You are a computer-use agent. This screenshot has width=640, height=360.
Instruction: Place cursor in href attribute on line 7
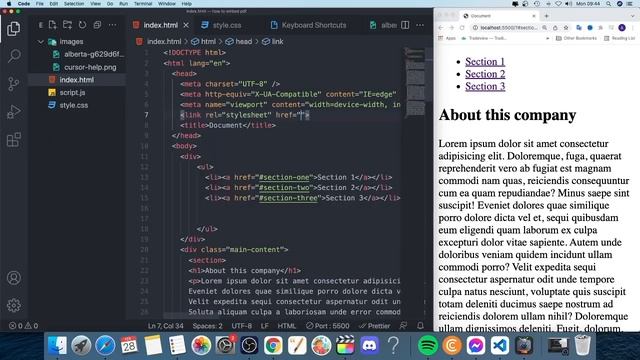pyautogui.click(x=302, y=115)
